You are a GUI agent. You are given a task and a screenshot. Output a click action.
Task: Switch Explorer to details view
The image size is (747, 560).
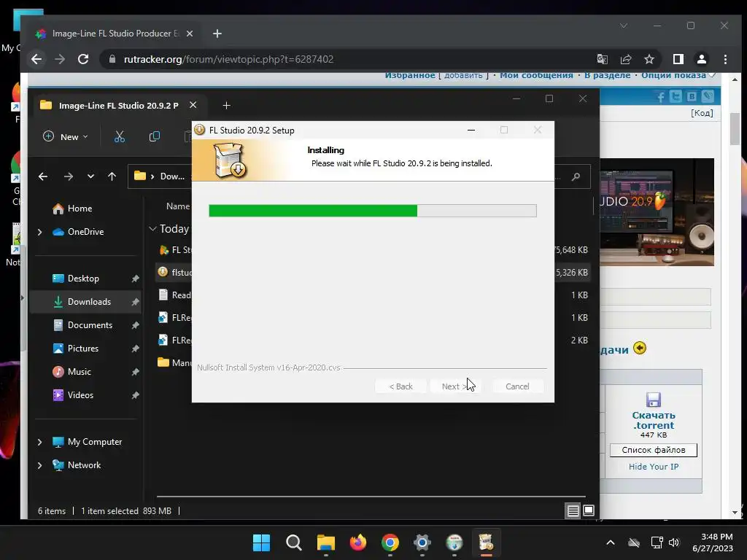point(573,511)
